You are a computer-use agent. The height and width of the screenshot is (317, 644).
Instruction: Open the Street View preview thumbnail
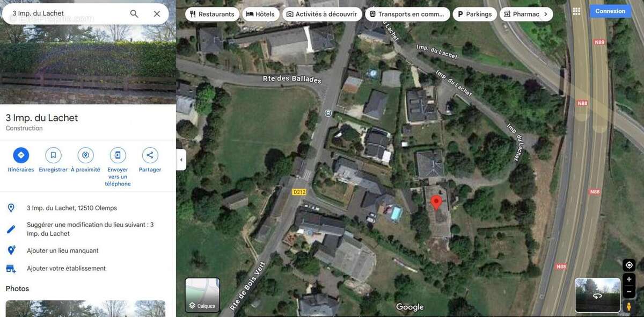click(x=597, y=295)
